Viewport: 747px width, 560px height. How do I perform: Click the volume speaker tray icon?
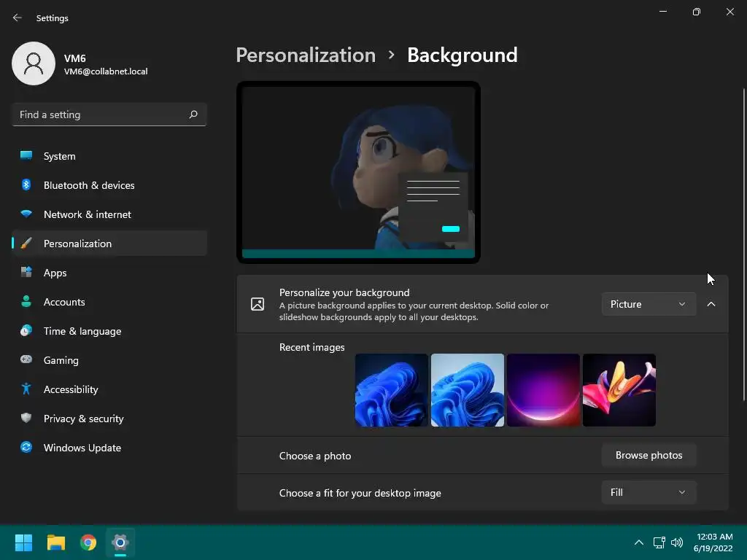pos(677,542)
